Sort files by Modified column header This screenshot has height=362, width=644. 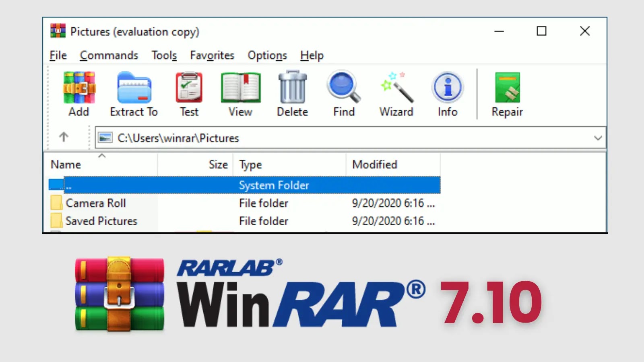375,165
